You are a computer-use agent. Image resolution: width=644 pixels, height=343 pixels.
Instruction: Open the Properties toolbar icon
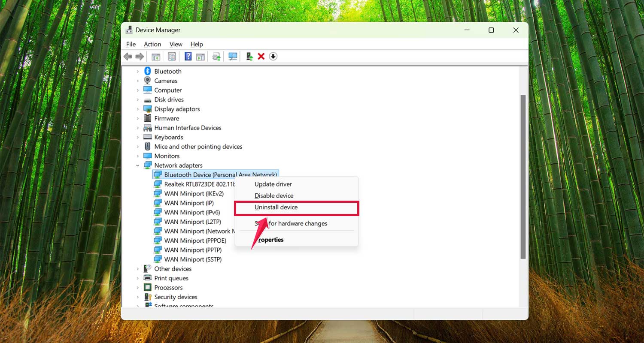[171, 56]
